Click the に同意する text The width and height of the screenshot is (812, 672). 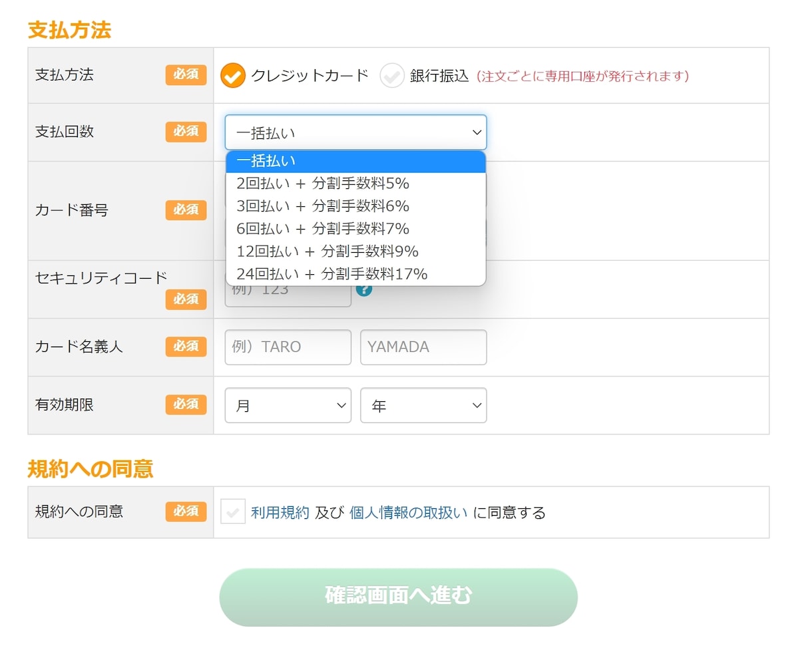click(x=509, y=512)
